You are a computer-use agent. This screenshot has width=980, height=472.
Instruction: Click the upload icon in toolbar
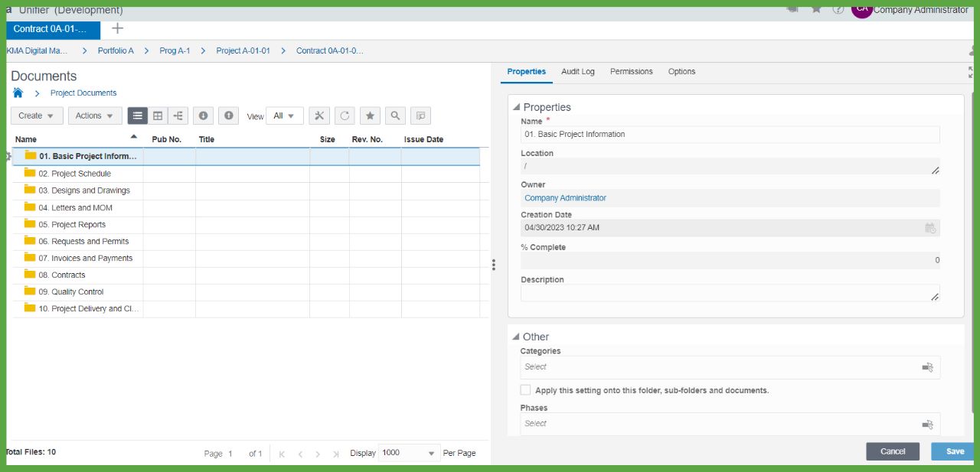click(228, 116)
